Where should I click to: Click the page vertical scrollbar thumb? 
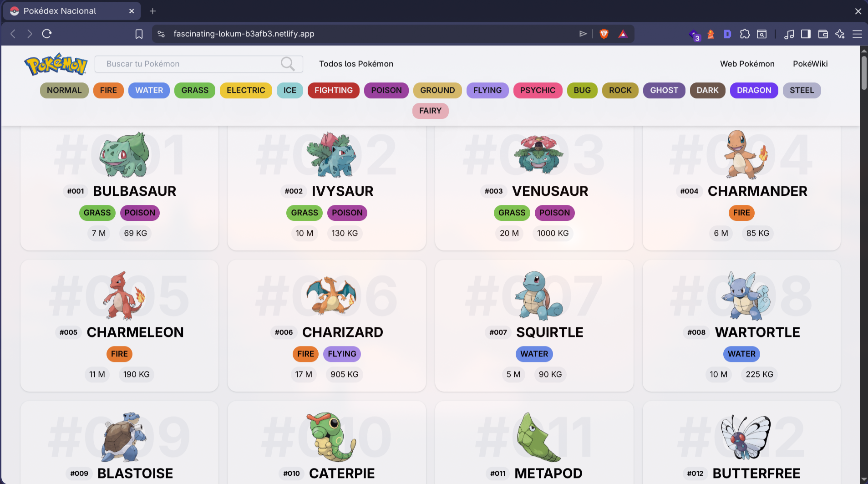tap(863, 73)
